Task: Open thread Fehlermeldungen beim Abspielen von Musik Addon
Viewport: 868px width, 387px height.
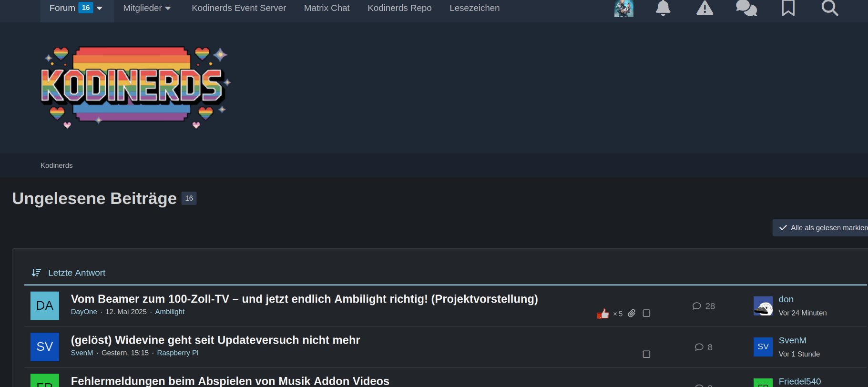Action: 230,381
